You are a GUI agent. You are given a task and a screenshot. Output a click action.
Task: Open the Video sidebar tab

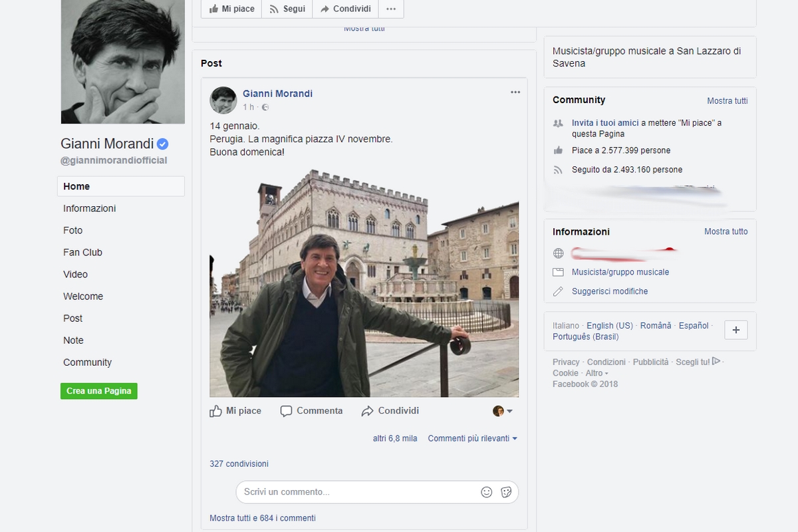pos(75,274)
